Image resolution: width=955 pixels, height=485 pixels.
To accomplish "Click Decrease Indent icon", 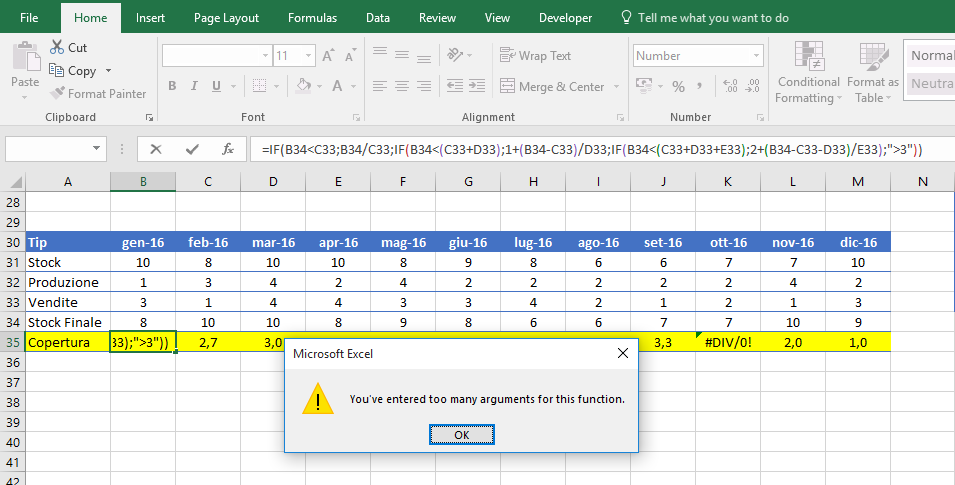I will point(455,86).
